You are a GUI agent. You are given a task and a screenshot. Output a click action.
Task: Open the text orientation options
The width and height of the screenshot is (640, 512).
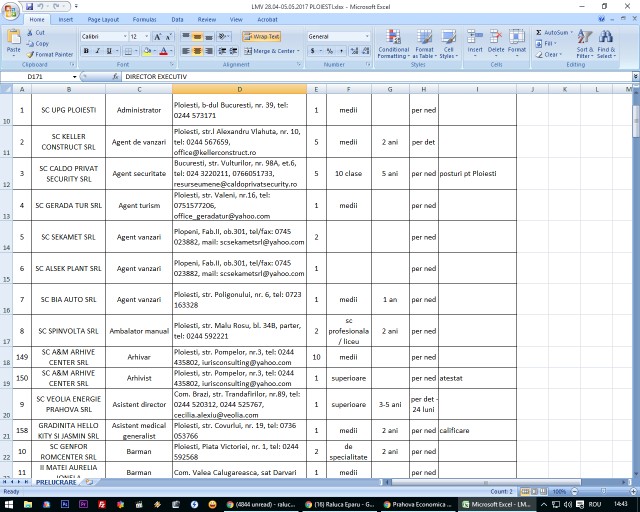click(x=224, y=37)
